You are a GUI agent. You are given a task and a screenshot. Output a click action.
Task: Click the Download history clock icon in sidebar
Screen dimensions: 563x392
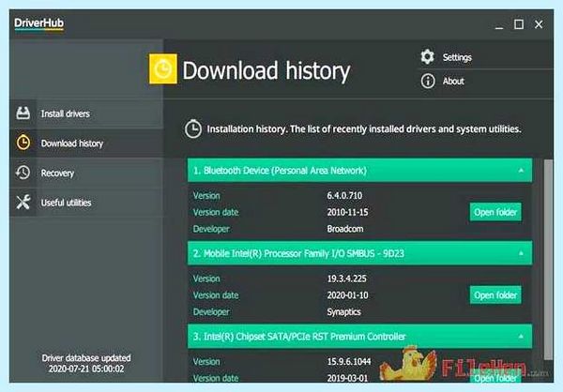click(x=23, y=143)
